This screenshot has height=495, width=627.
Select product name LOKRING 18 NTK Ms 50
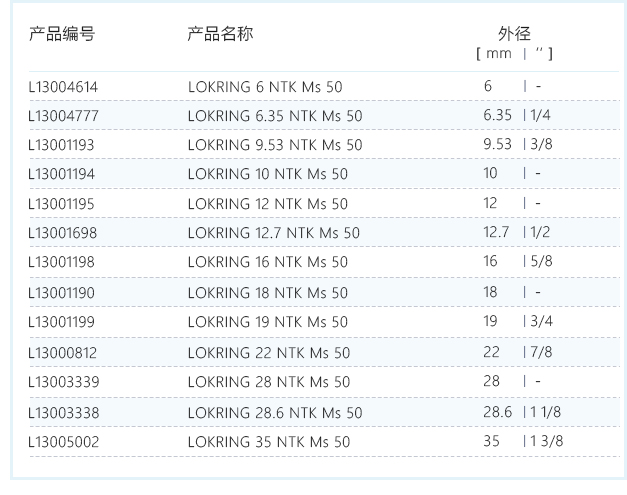[x=268, y=293]
